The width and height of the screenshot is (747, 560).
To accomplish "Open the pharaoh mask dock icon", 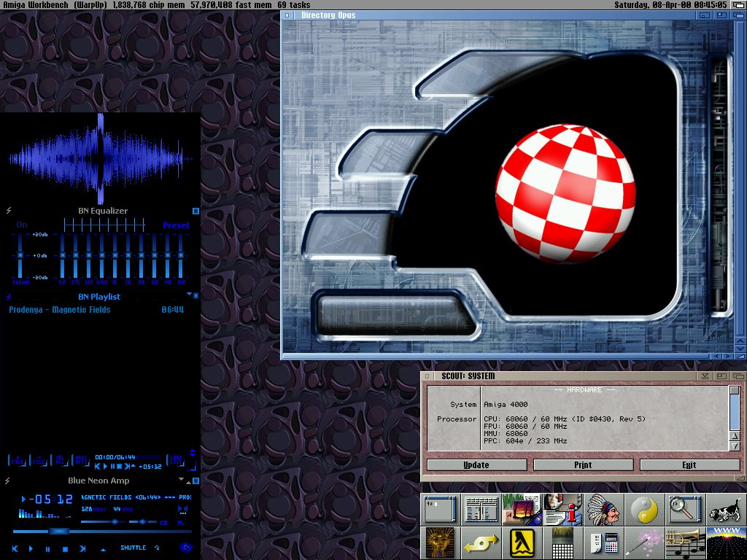I will (440, 542).
